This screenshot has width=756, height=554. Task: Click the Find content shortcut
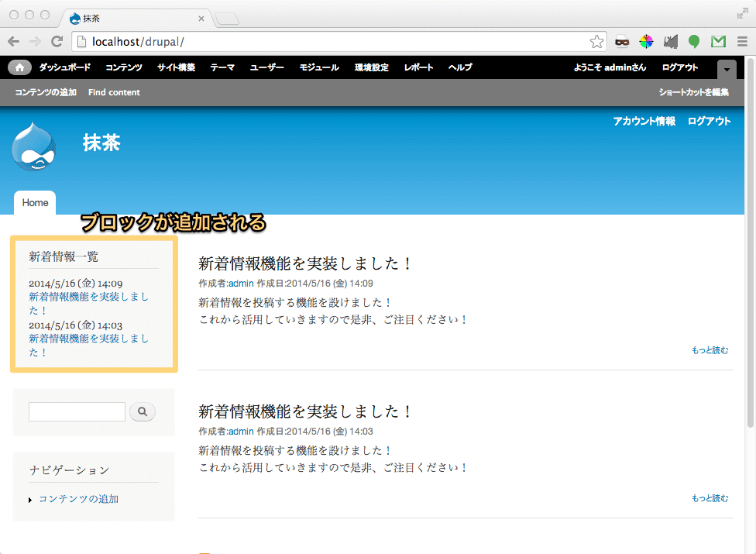(115, 92)
